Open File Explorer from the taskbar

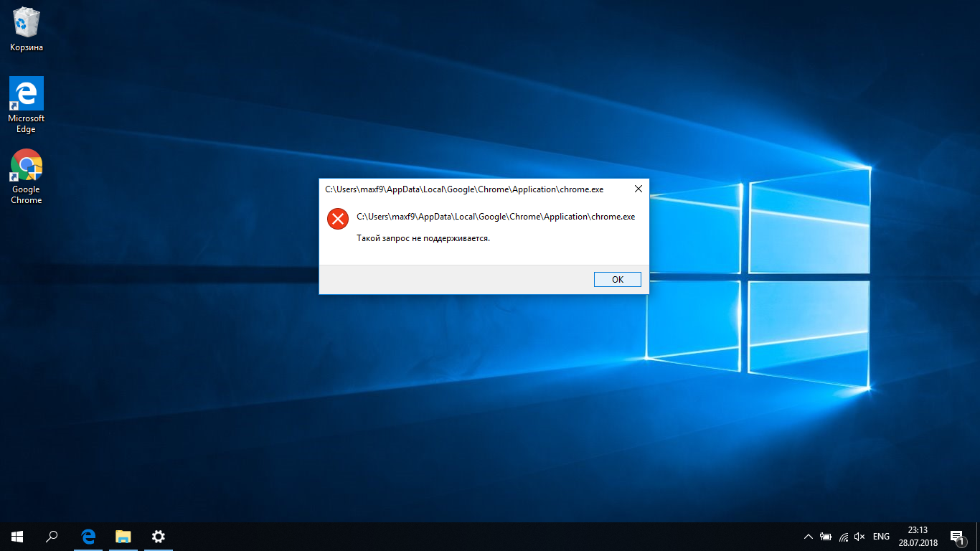123,537
